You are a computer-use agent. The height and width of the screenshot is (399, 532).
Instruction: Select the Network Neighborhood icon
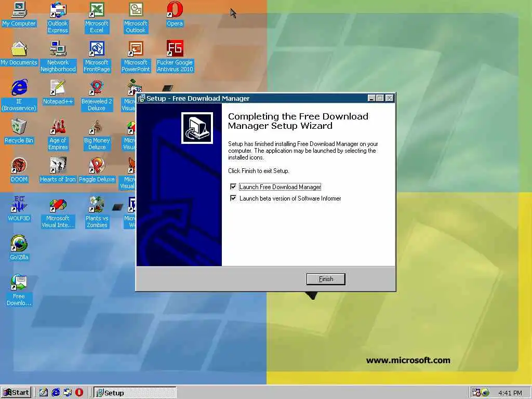[58, 57]
